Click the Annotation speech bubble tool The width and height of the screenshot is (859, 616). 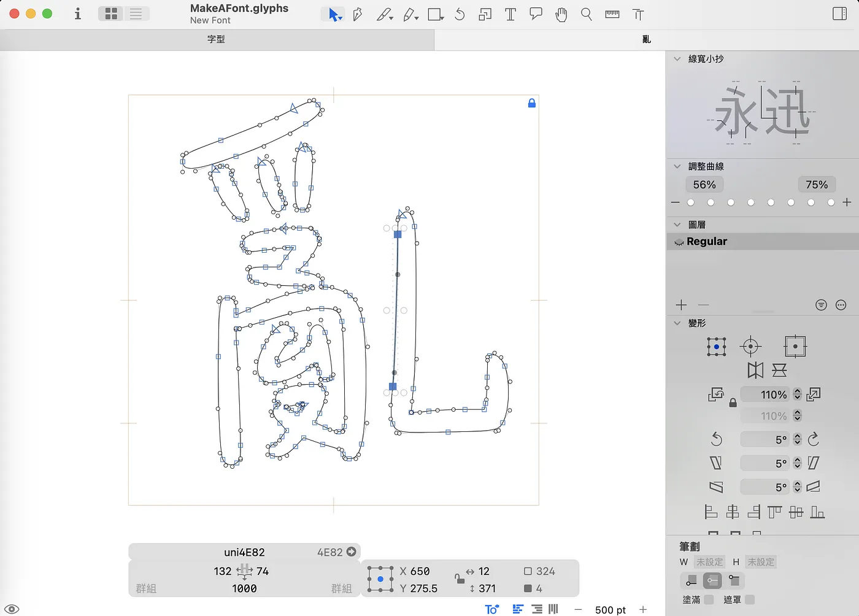coord(536,14)
